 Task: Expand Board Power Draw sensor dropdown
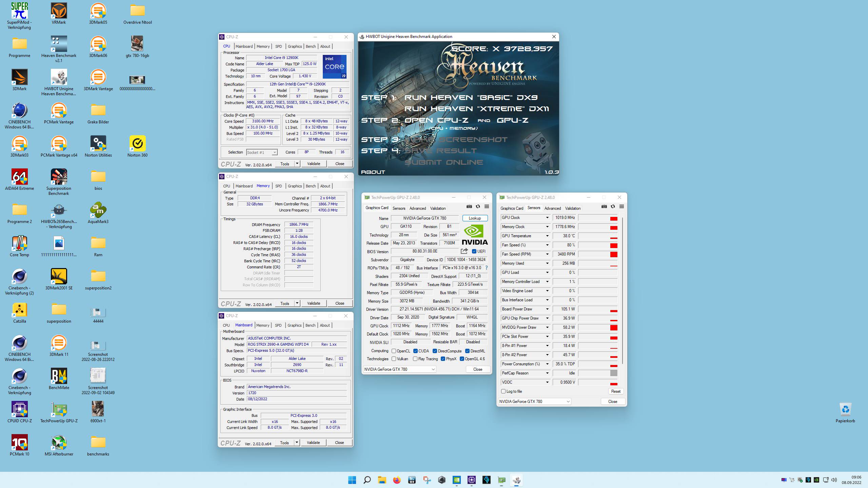tap(547, 309)
